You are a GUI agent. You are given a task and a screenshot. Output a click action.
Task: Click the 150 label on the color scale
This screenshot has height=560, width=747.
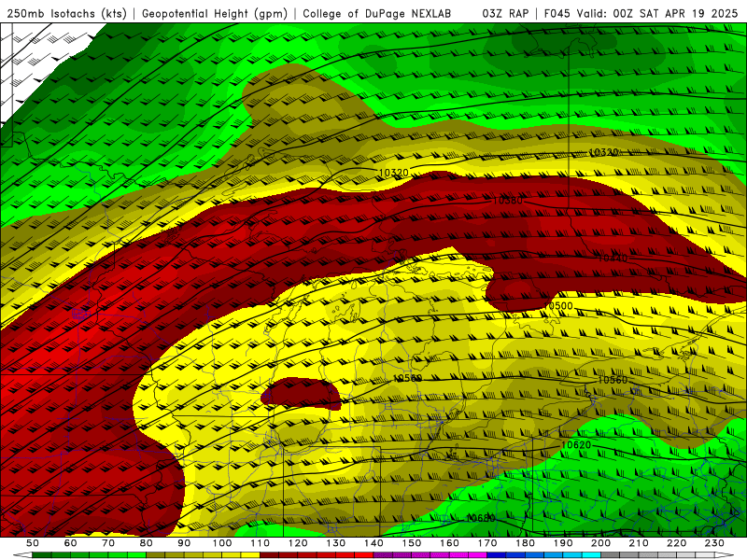(411, 543)
